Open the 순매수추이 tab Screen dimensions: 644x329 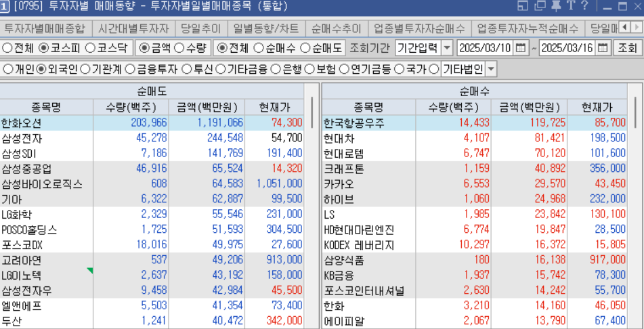click(x=337, y=28)
